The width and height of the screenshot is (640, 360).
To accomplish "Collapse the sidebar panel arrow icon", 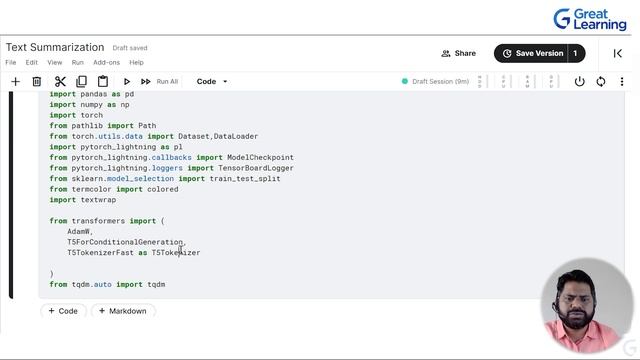I will point(618,53).
